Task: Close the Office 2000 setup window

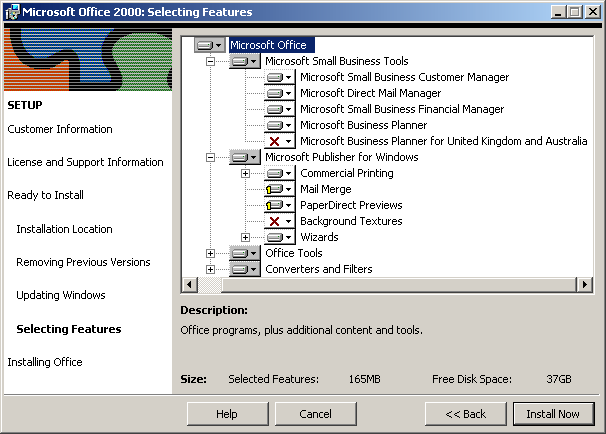Action: (x=592, y=12)
